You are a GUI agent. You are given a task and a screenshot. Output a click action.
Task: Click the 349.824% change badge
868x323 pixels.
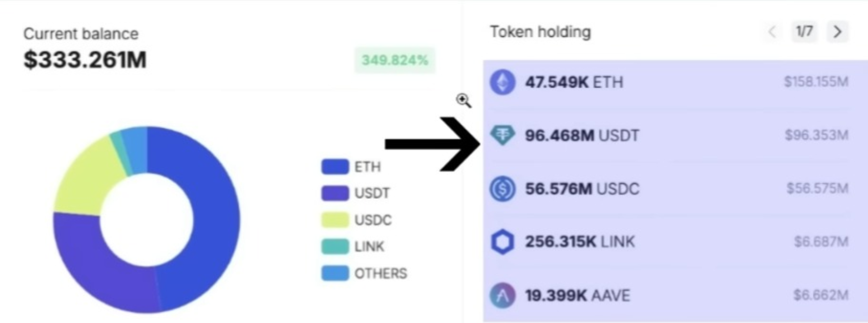pos(395,60)
